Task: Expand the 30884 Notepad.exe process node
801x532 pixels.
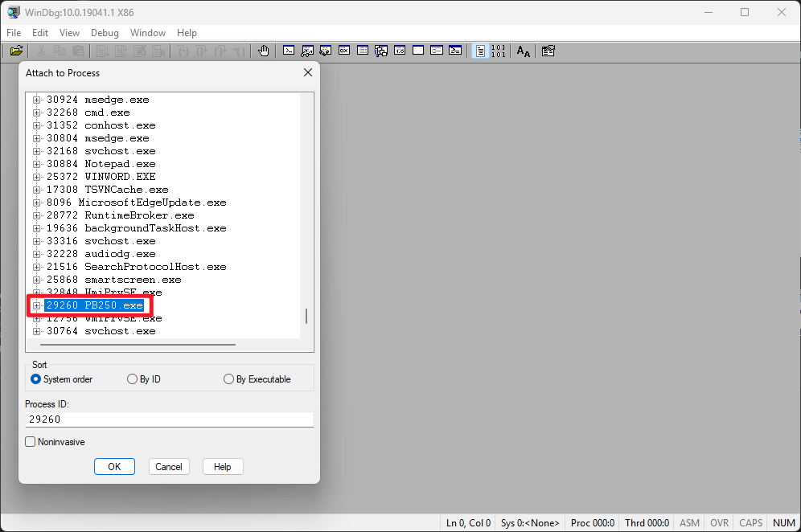Action: [36, 164]
